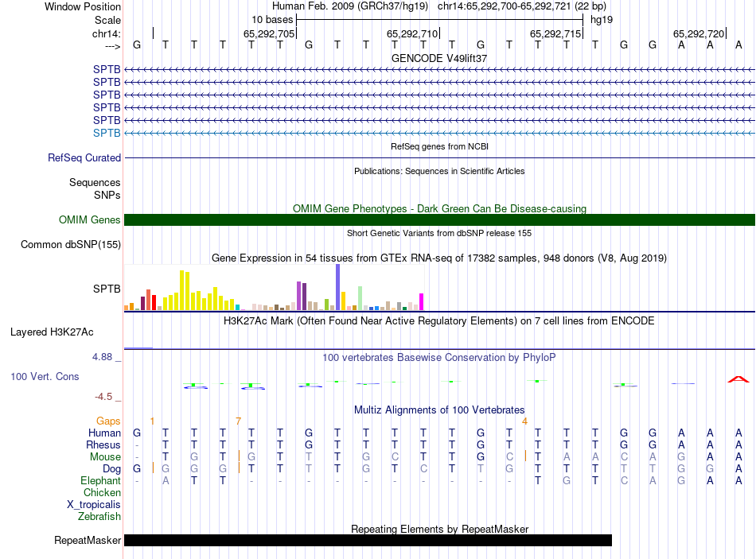Click the RepeatMasker track label
The image size is (756, 559).
[88, 540]
